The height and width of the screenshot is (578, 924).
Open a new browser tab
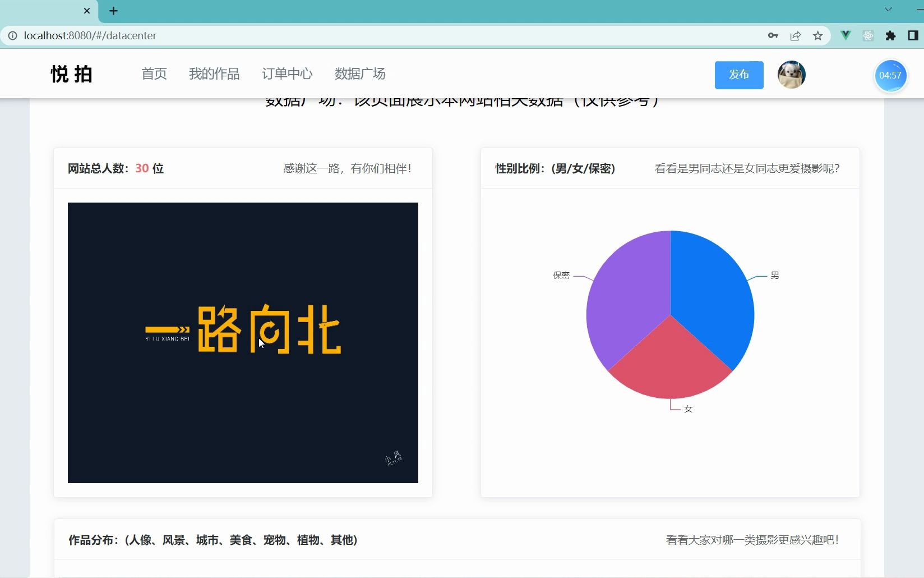coord(113,11)
